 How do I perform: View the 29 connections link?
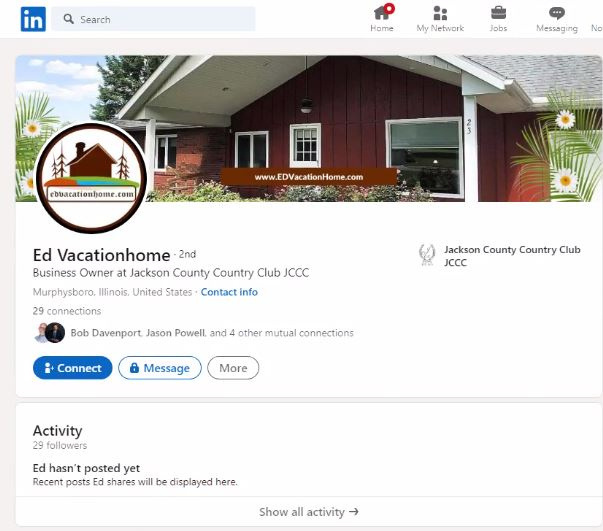67,311
